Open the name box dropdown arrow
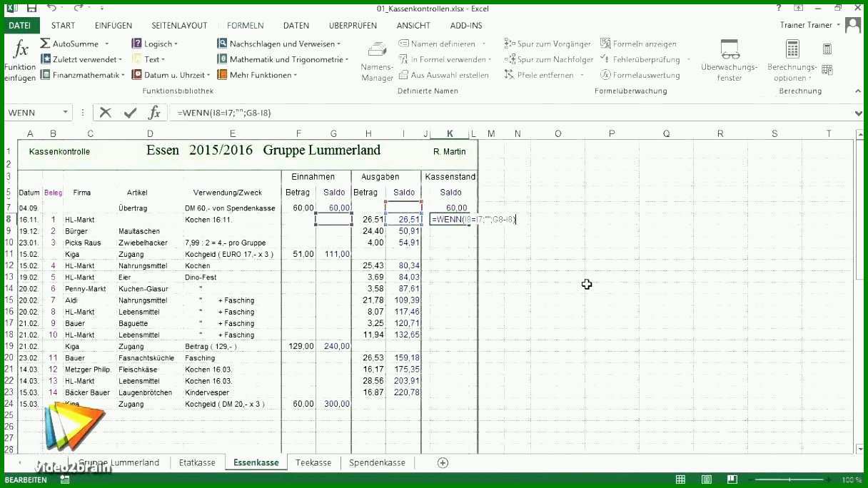Screen dimensions: 868x488 pos(66,113)
